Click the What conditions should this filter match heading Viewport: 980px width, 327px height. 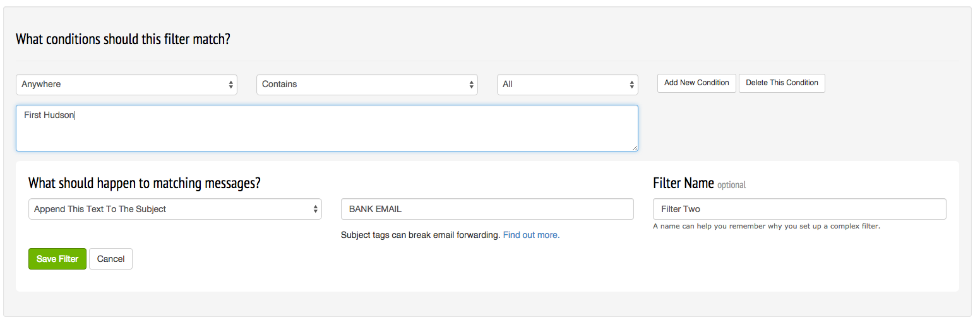point(123,39)
